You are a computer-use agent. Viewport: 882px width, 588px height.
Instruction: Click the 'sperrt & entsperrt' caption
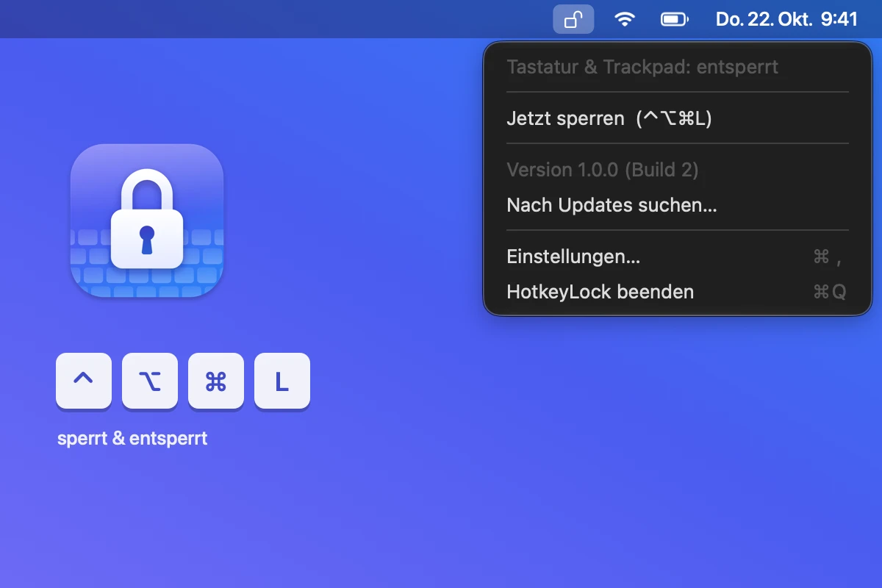[132, 439]
